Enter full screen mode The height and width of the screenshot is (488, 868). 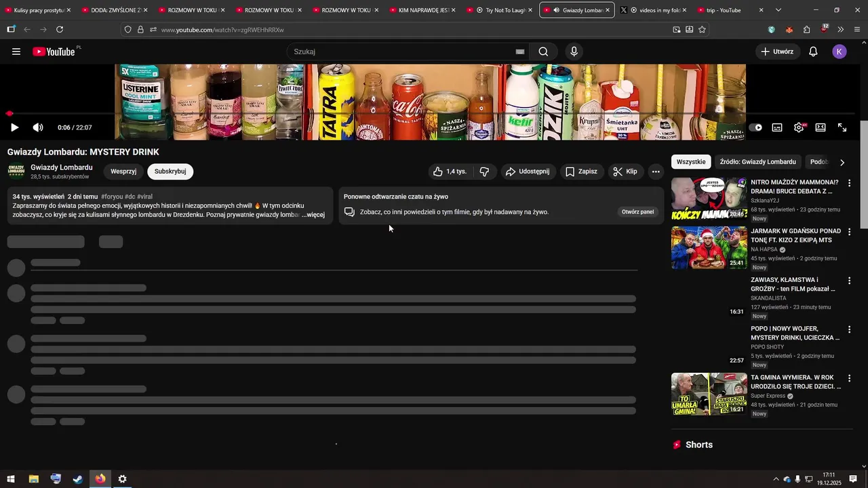(842, 127)
